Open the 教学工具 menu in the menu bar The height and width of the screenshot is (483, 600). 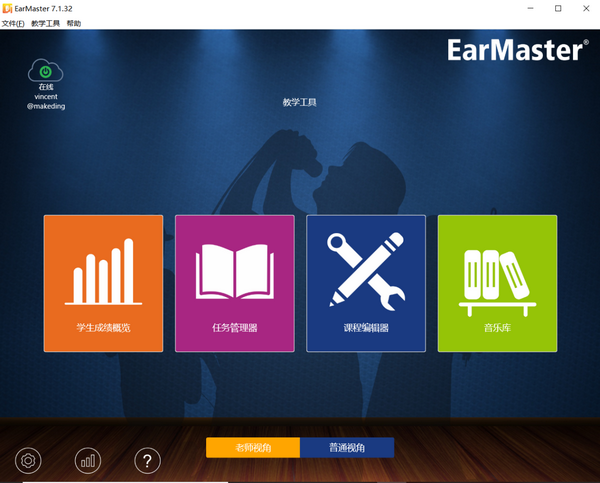pyautogui.click(x=46, y=23)
